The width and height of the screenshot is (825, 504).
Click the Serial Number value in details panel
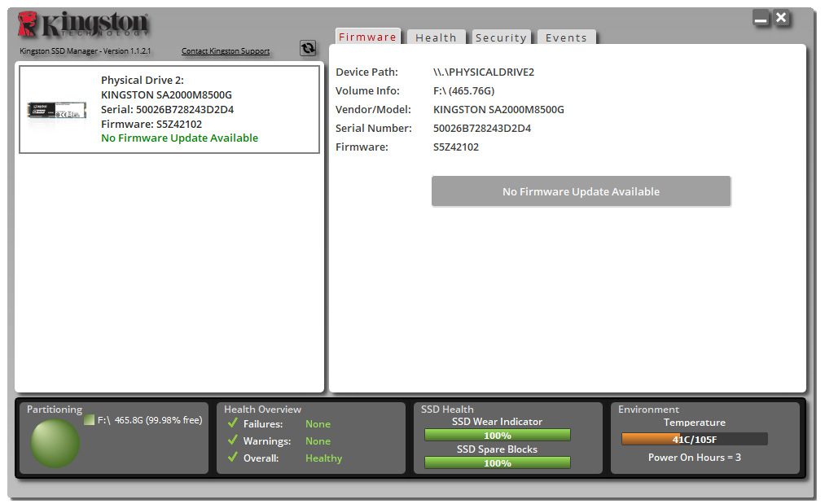click(x=482, y=129)
